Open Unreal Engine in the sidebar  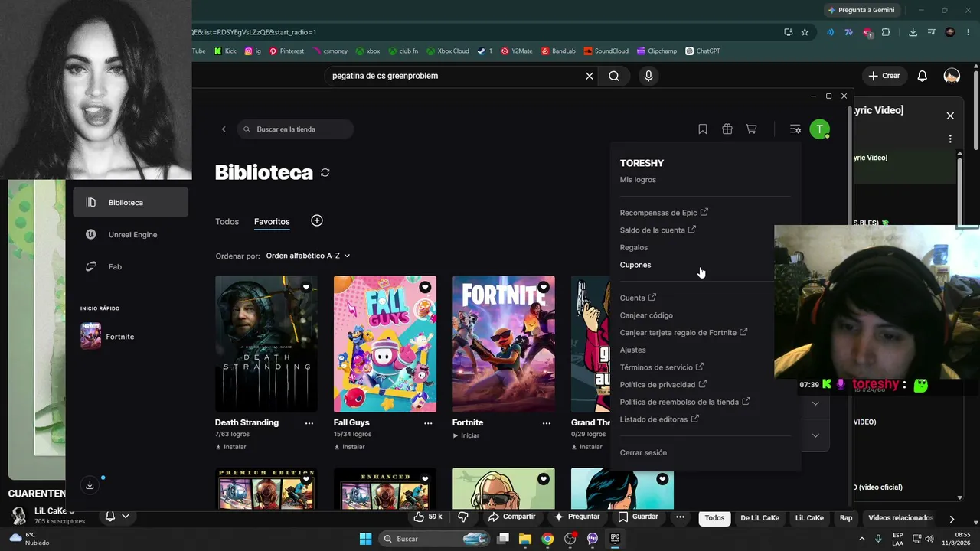(131, 235)
